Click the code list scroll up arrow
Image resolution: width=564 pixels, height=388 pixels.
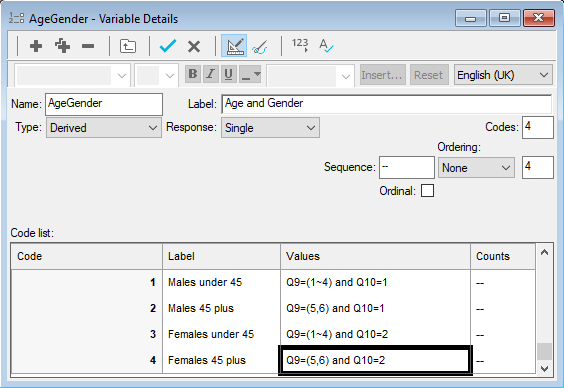click(x=544, y=252)
